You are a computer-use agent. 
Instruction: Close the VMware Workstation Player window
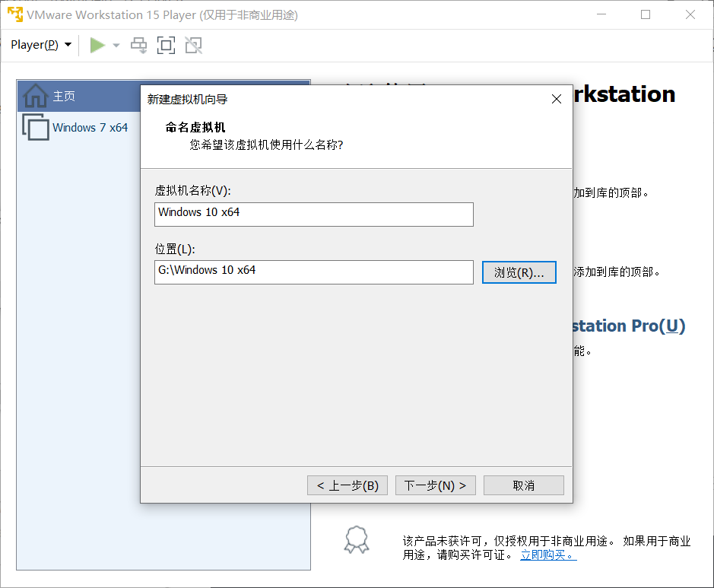click(x=690, y=14)
